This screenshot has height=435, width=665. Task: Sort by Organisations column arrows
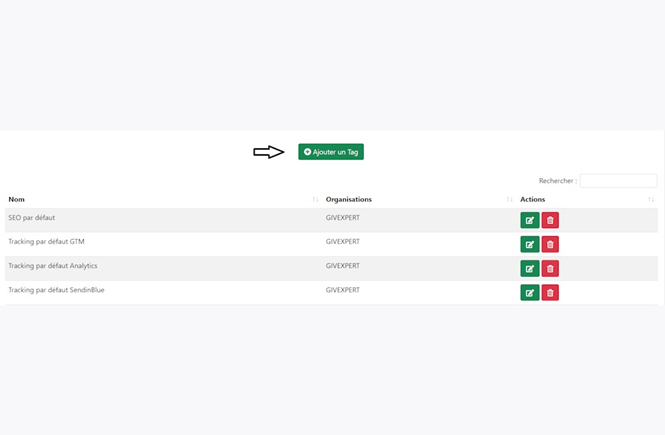click(509, 199)
